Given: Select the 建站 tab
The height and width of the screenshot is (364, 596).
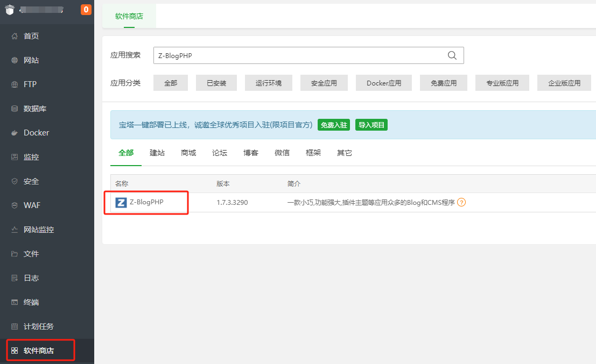Looking at the screenshot, I should coord(157,153).
